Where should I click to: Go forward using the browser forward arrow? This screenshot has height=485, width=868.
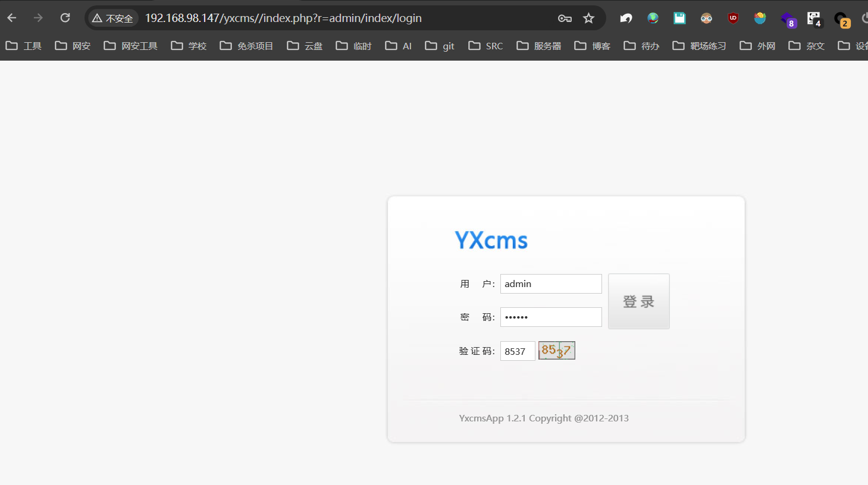(x=38, y=18)
